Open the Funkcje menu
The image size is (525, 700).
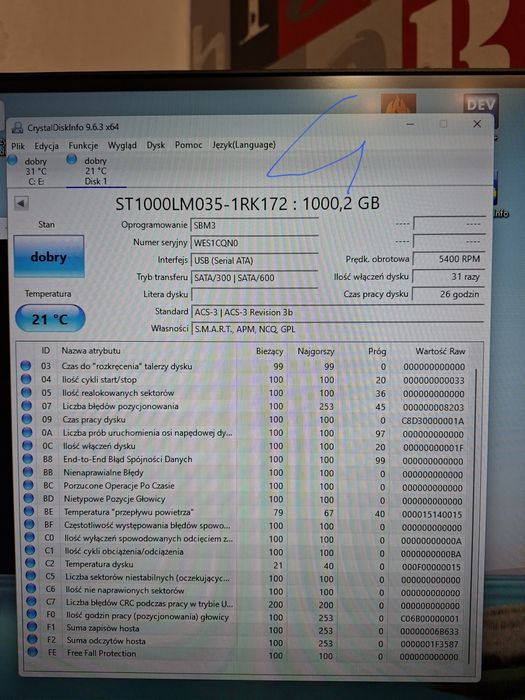83,146
